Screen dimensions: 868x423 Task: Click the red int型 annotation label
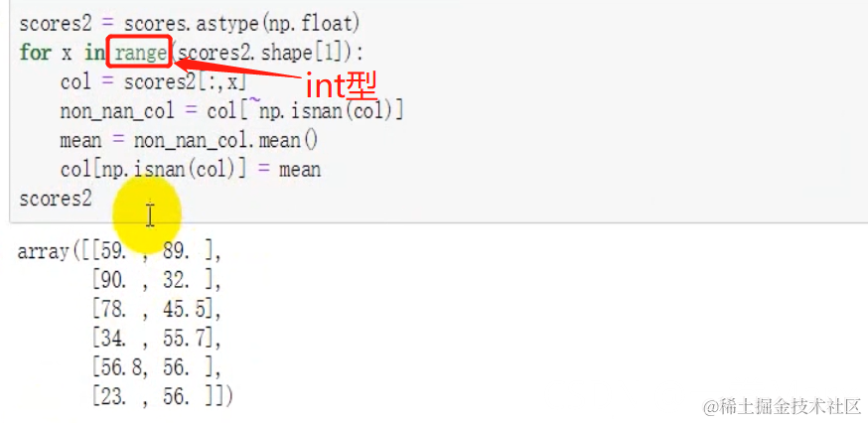pos(341,85)
